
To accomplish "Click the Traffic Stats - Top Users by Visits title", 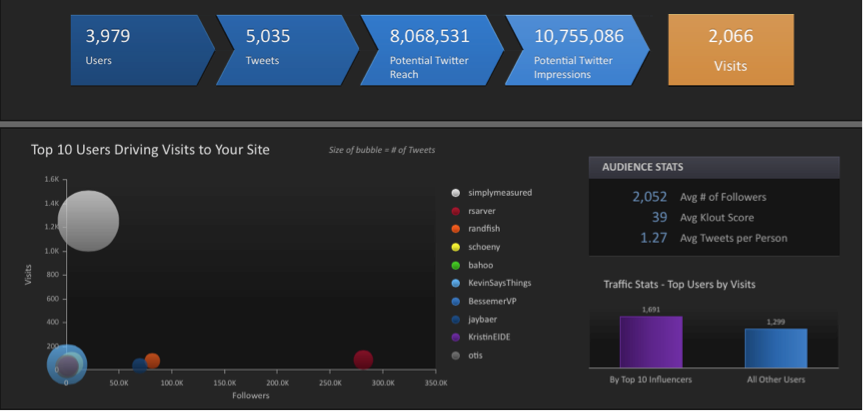I will pos(679,284).
